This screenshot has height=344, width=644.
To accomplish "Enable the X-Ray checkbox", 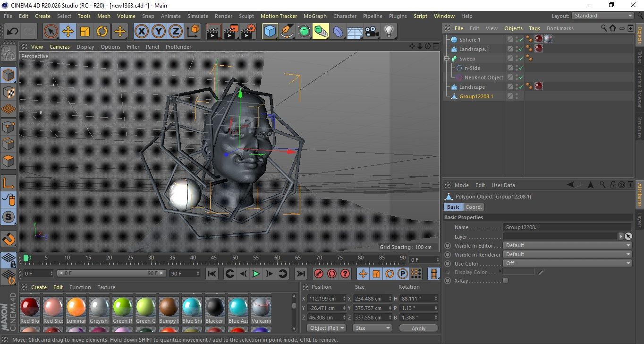I will 506,281.
